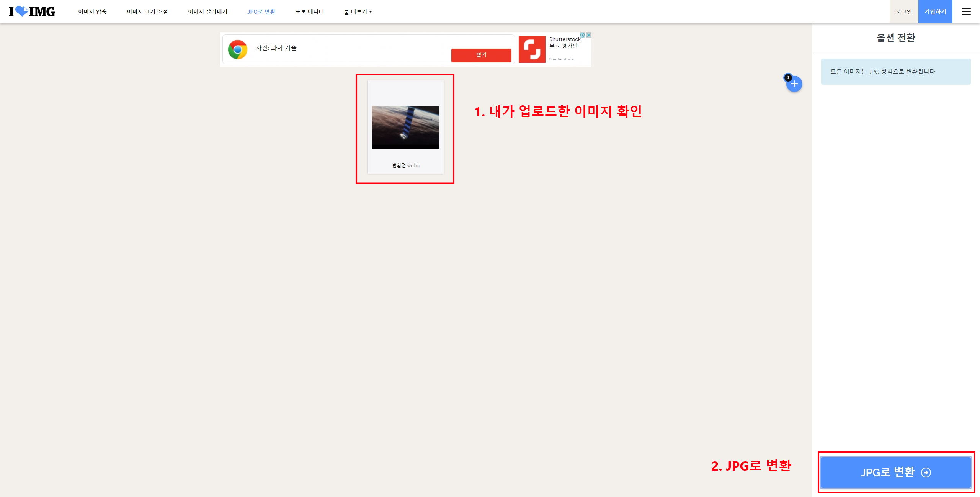980x497 pixels.
Task: Click the 열기 button in the ad
Action: [481, 55]
